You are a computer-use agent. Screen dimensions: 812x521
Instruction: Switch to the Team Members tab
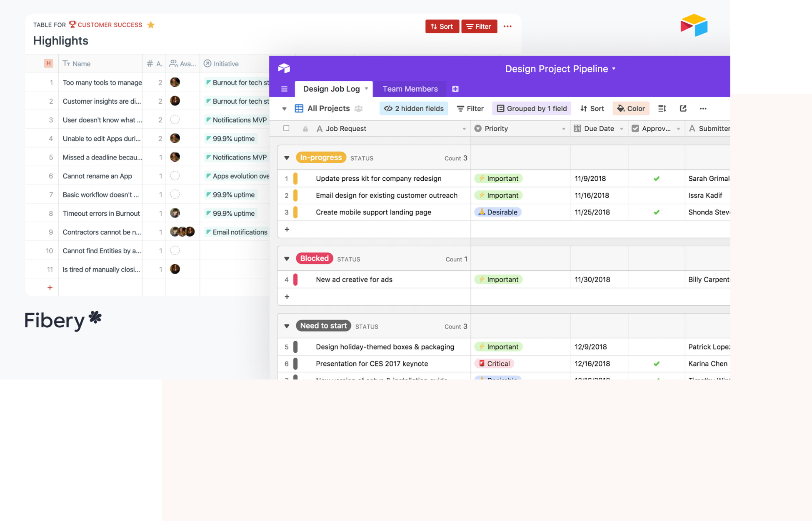(x=410, y=89)
